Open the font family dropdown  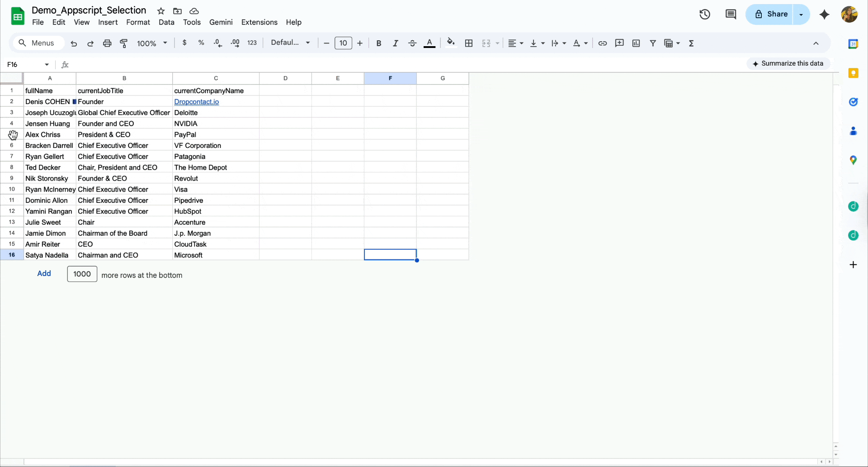click(x=291, y=43)
